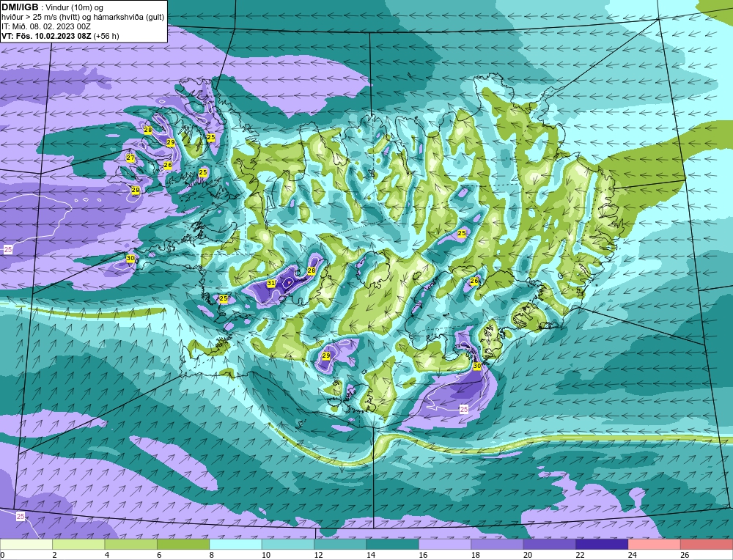Select the above-26 m/s salmon red legend swatch
Screen dimensions: 733x560
pyautogui.click(x=707, y=544)
